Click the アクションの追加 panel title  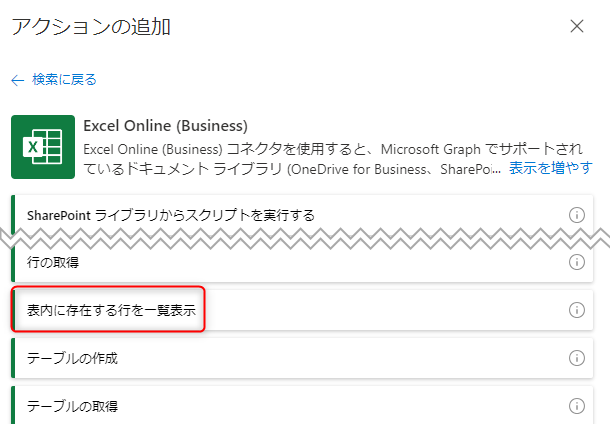[91, 27]
